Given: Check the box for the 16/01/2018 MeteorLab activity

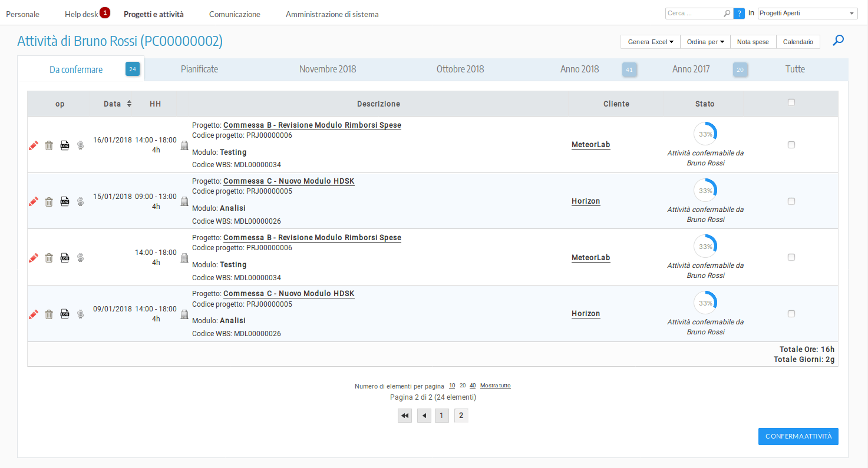Looking at the screenshot, I should [x=791, y=145].
